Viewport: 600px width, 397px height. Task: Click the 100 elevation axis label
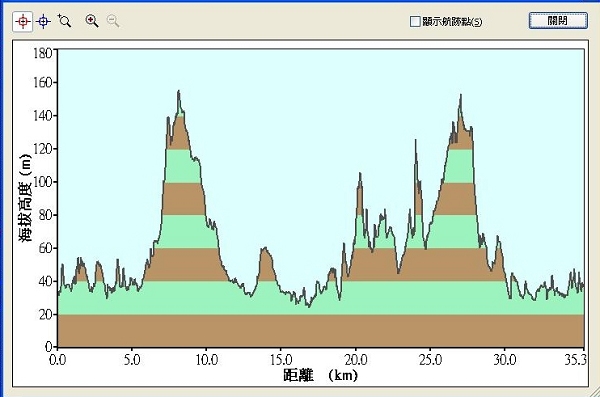click(43, 182)
